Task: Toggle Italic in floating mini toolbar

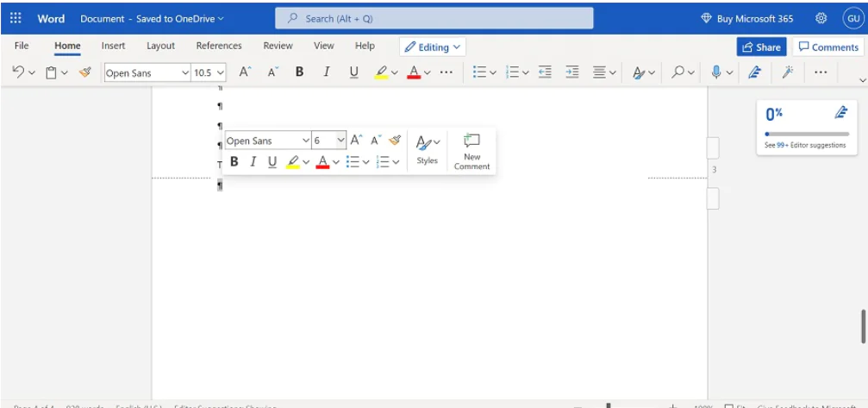Action: click(253, 161)
